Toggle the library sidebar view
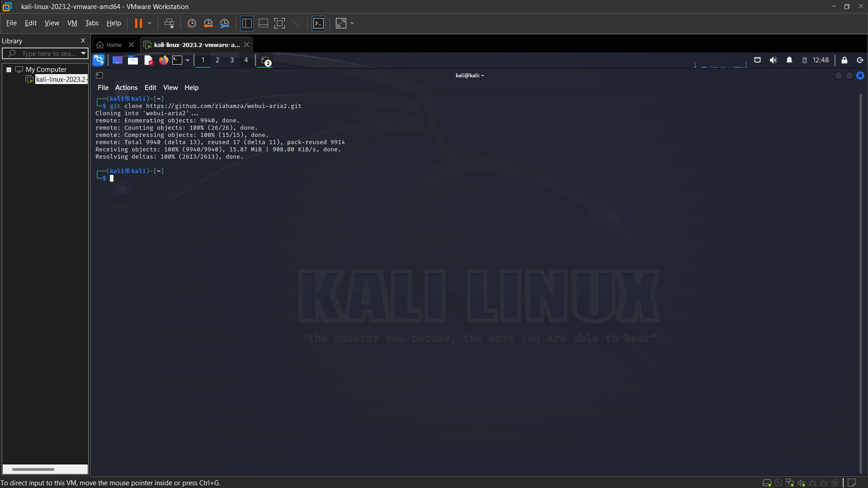 click(x=246, y=23)
